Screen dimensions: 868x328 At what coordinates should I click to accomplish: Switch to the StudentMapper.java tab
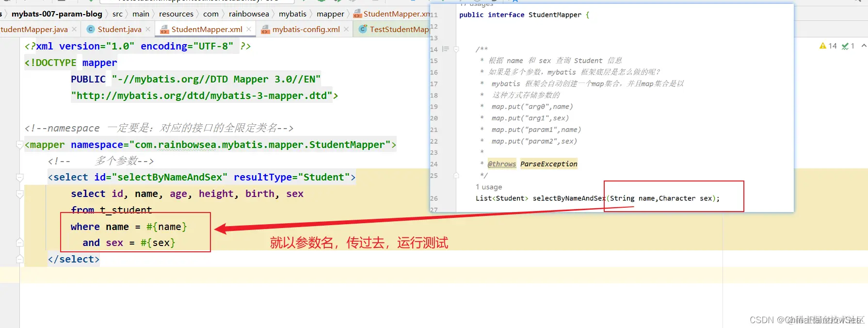point(34,29)
